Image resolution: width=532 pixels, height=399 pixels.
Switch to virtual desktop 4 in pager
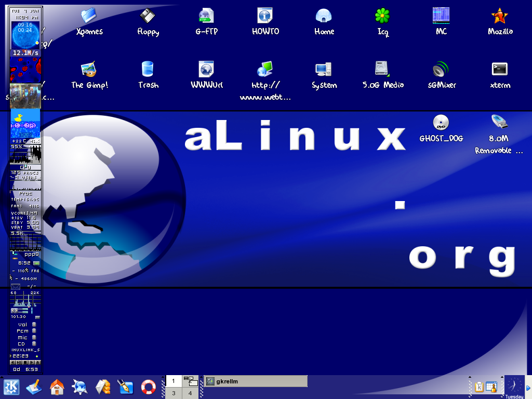click(190, 393)
